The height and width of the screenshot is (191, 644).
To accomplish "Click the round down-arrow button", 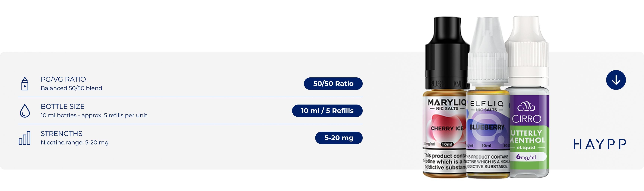I will (616, 80).
